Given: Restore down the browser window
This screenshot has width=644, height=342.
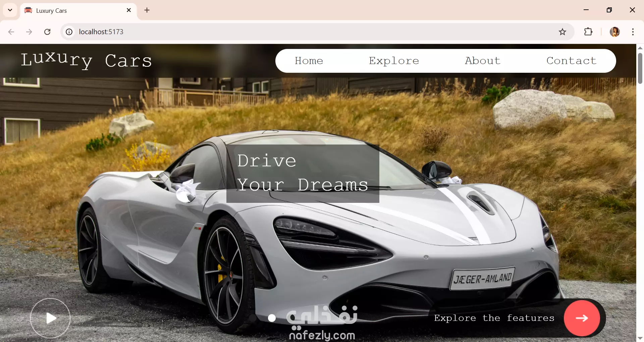Looking at the screenshot, I should click(609, 10).
